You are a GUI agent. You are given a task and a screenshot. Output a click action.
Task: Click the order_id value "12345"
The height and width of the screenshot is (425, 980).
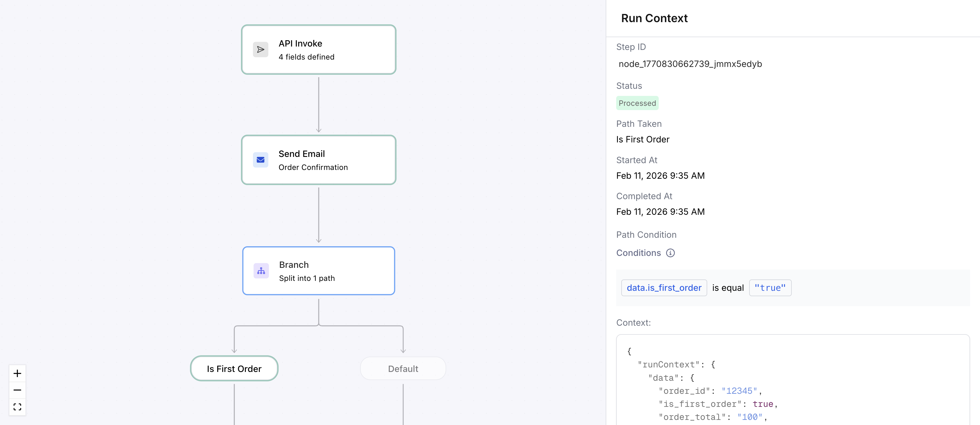739,391
